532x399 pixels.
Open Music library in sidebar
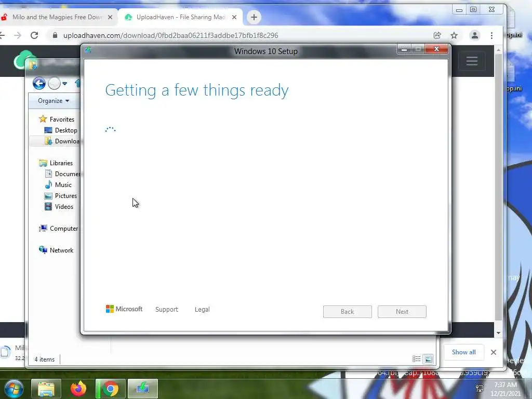[58, 185]
